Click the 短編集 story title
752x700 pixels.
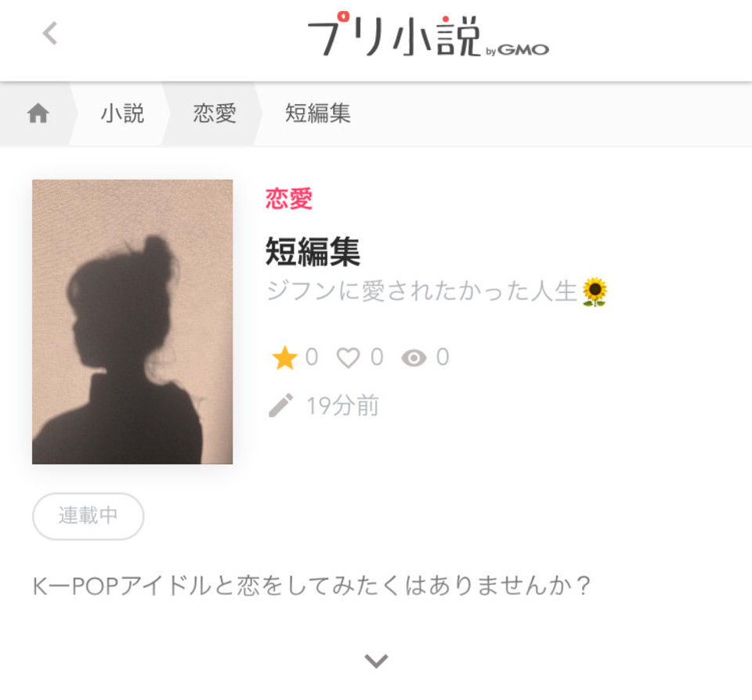coord(313,251)
